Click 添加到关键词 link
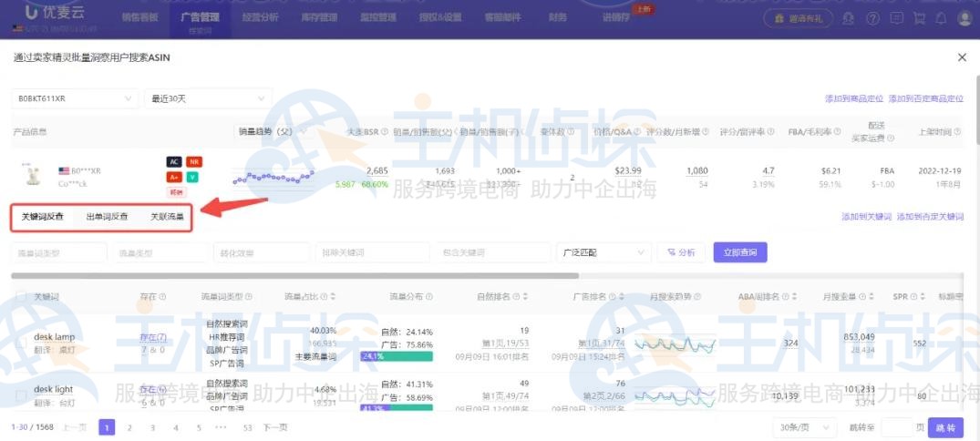This screenshot has width=980, height=441. (x=866, y=217)
